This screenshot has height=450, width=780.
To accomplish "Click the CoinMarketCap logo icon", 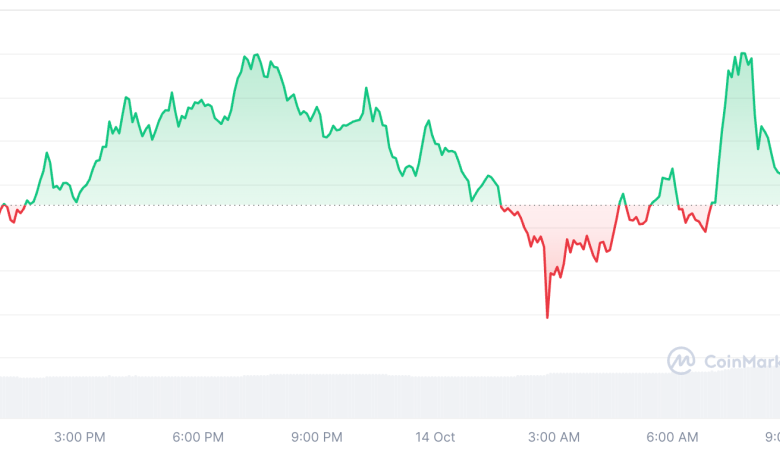I will 682,360.
